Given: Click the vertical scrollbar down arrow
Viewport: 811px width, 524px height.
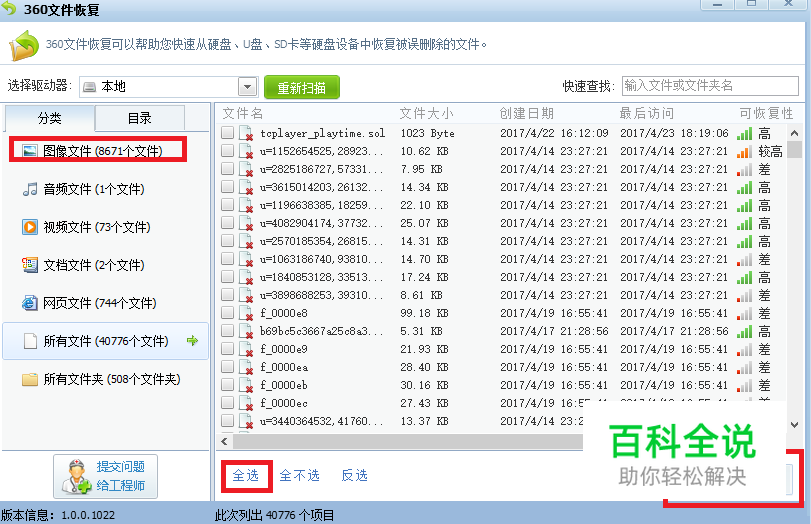Looking at the screenshot, I should click(794, 425).
